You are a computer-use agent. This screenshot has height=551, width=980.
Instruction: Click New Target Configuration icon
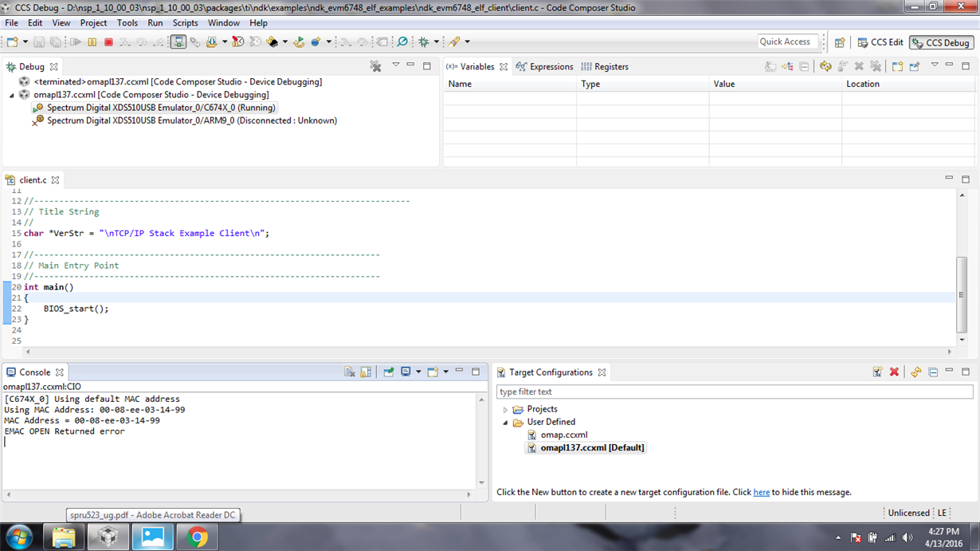click(x=877, y=372)
